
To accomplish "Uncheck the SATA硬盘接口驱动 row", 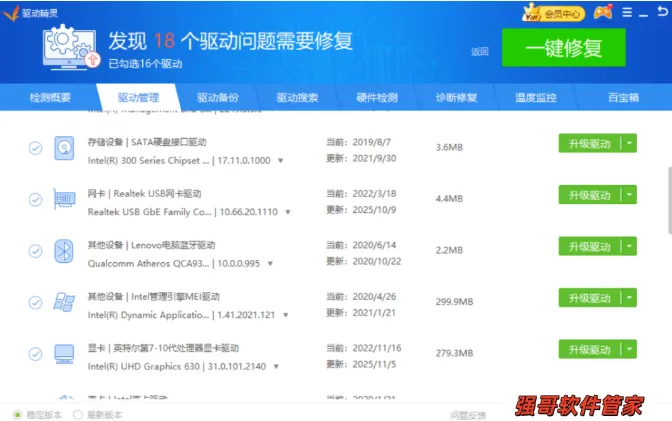I will coord(36,148).
